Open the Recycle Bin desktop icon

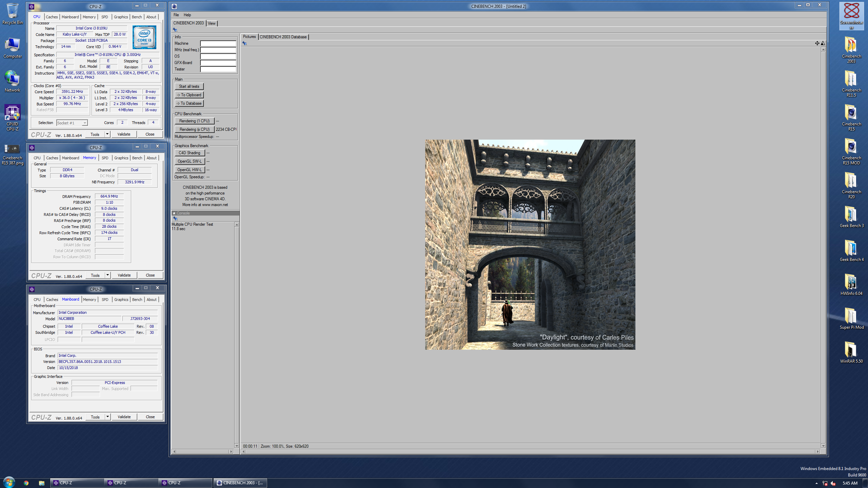(x=13, y=14)
